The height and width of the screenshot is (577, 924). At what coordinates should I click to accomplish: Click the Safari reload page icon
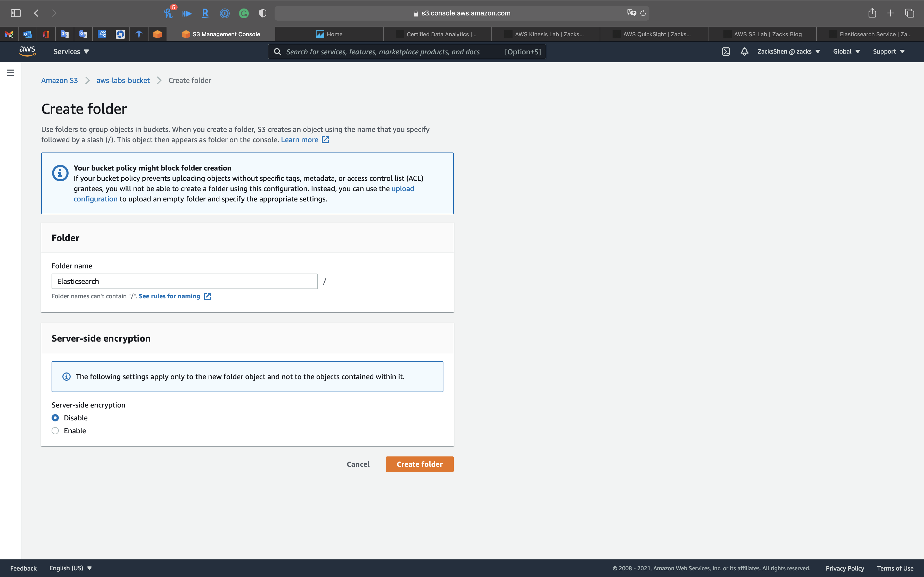[x=643, y=13]
